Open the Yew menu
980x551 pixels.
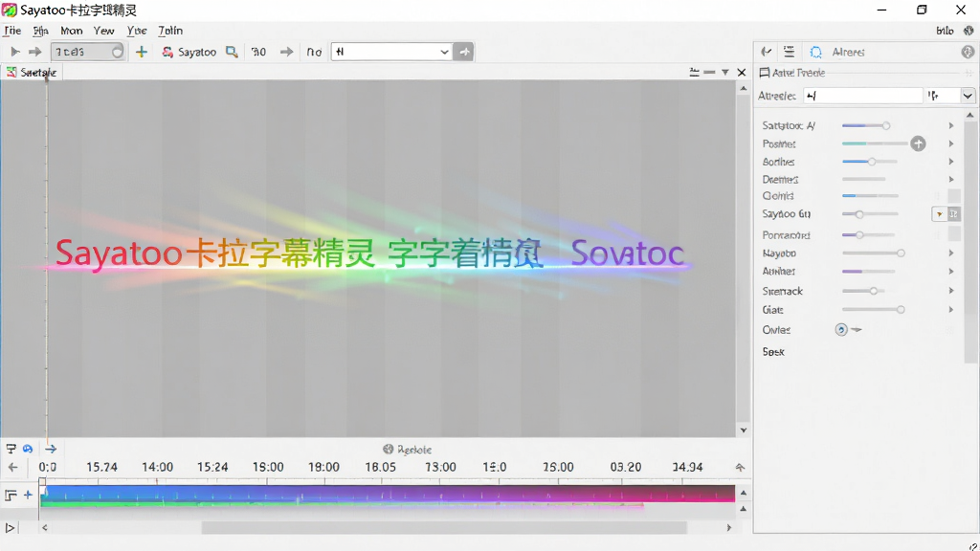click(x=103, y=31)
